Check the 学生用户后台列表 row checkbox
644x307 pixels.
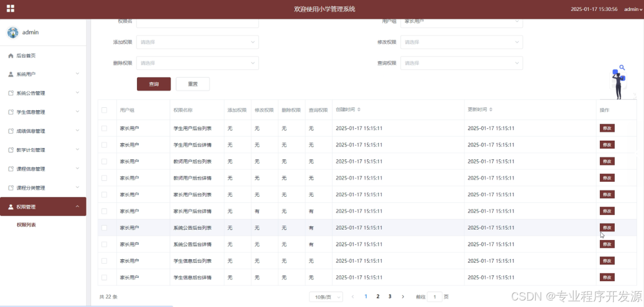click(x=104, y=128)
